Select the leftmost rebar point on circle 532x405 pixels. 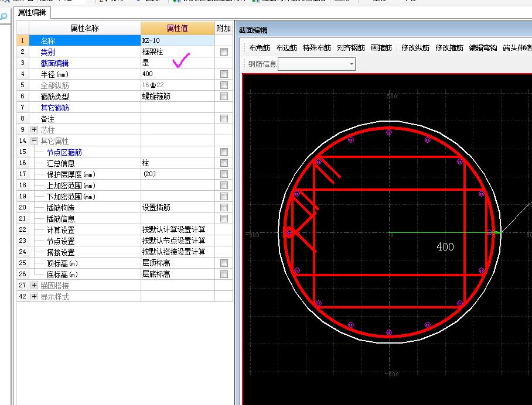click(x=289, y=232)
